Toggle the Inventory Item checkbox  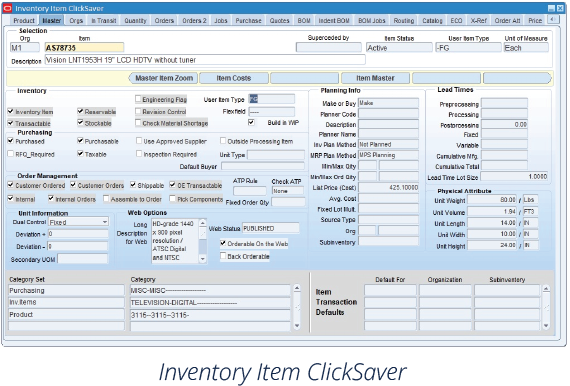coord(11,112)
